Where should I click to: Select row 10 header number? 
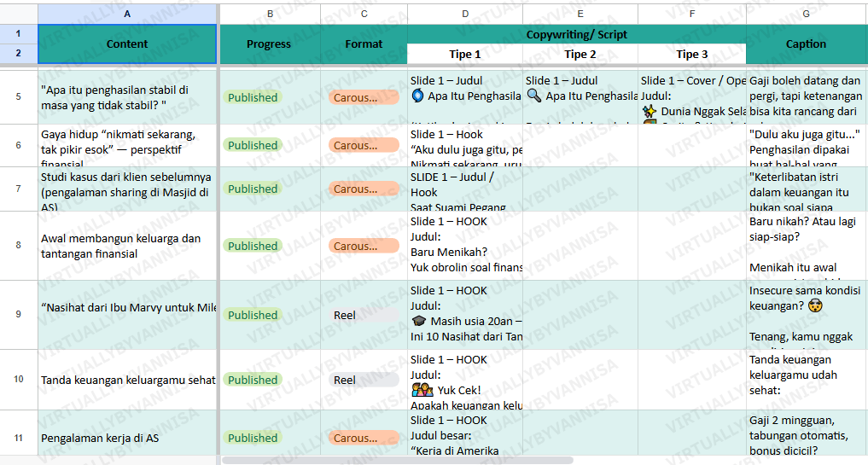point(18,380)
